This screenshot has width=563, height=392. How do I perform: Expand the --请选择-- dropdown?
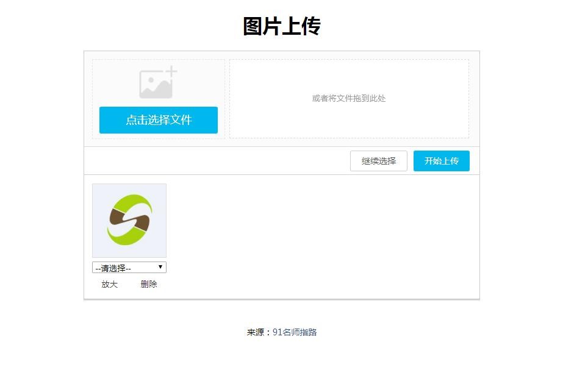tap(129, 268)
